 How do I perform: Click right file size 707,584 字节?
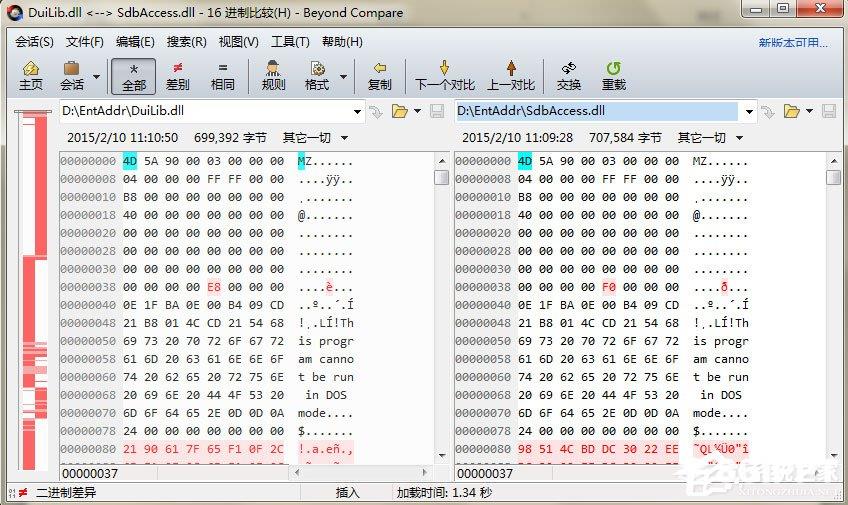click(x=625, y=138)
